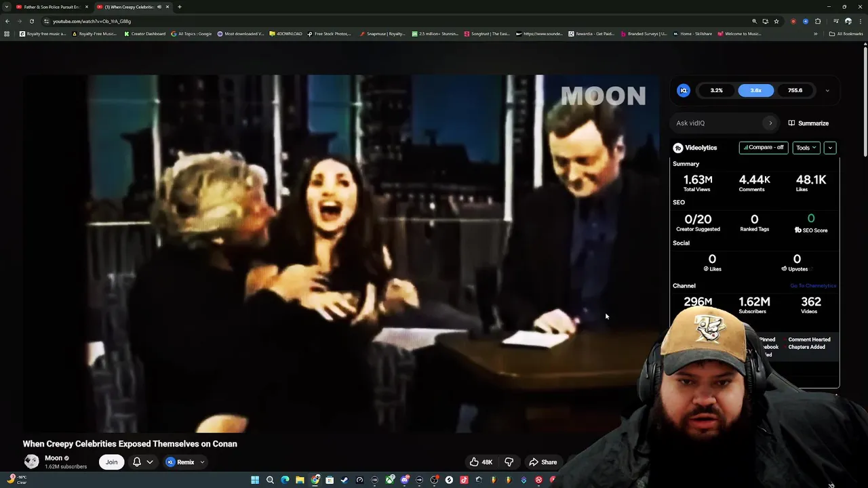Screen dimensions: 868x488
Task: Click the vidIQ logo icon
Action: (x=684, y=90)
